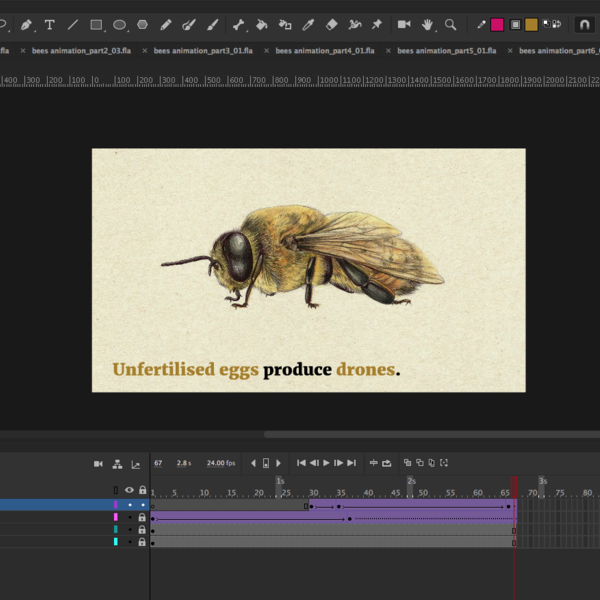Select the Rectangle tool
Image resolution: width=600 pixels, height=600 pixels.
(x=96, y=25)
